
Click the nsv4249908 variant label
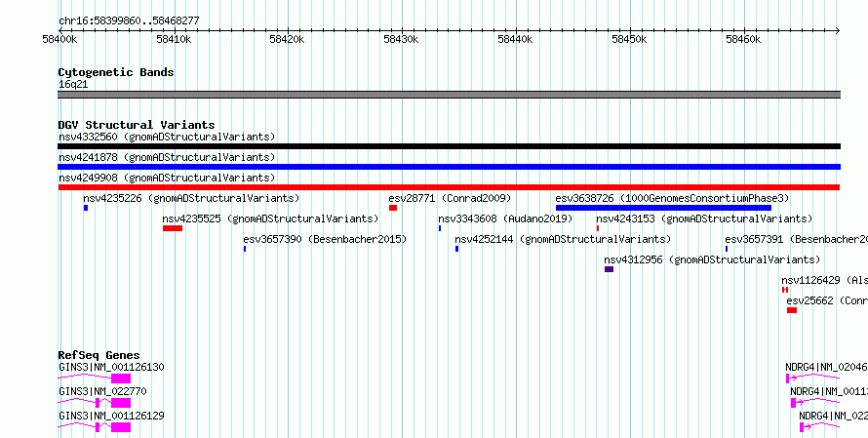coord(167,178)
